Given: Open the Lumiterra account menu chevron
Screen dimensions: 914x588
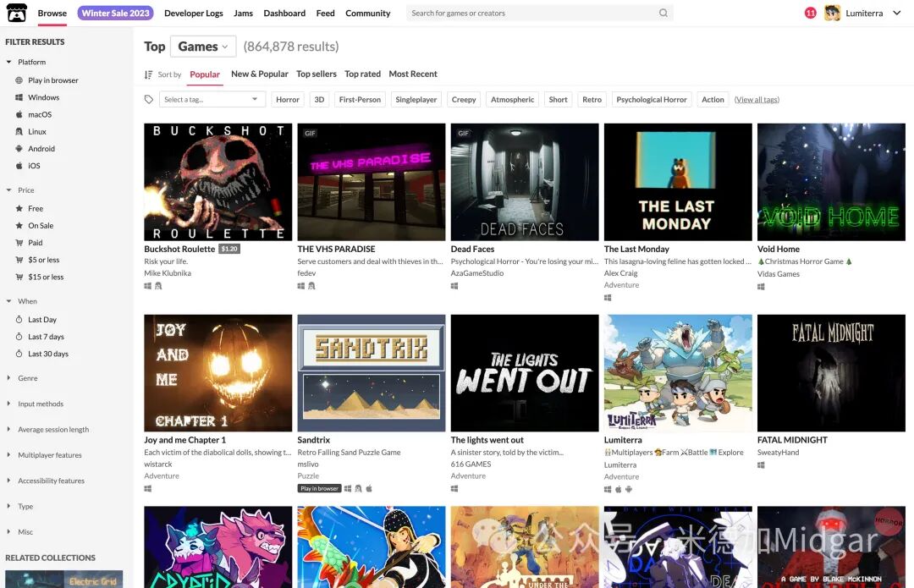Looking at the screenshot, I should [x=896, y=13].
